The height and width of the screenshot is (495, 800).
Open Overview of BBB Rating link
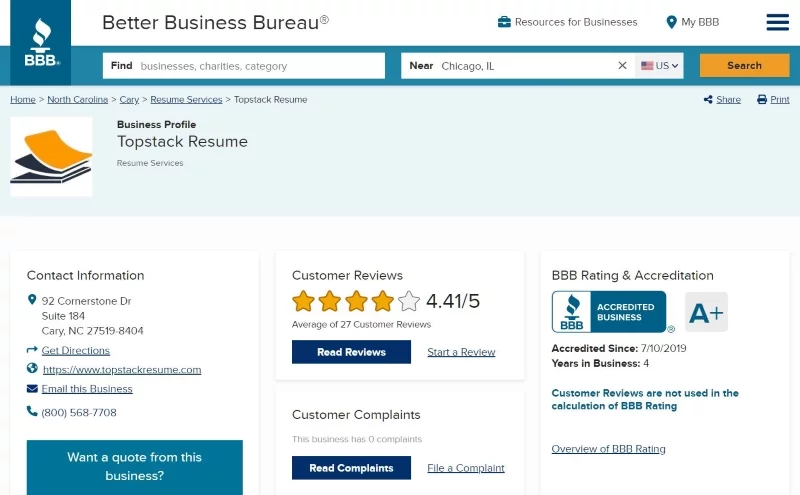click(x=608, y=449)
